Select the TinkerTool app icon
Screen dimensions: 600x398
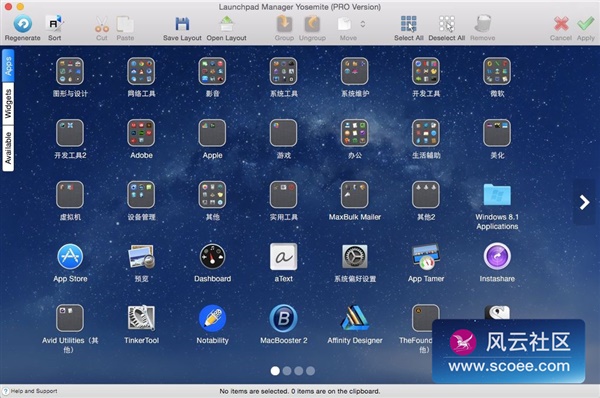tap(141, 318)
